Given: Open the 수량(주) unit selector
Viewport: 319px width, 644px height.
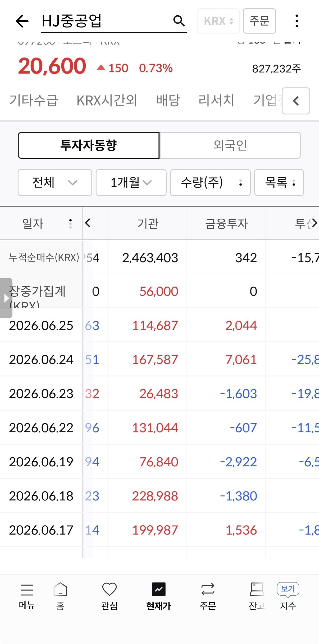Looking at the screenshot, I should click(210, 182).
